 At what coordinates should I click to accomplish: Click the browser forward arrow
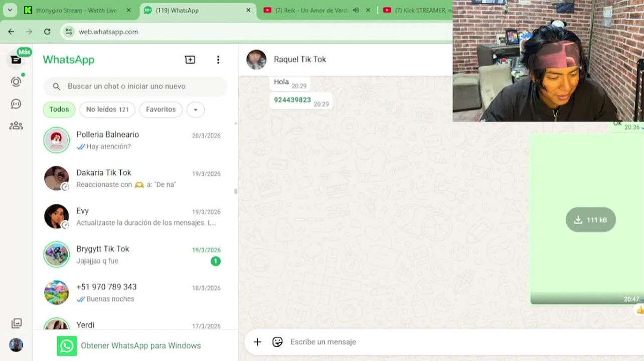(x=29, y=32)
